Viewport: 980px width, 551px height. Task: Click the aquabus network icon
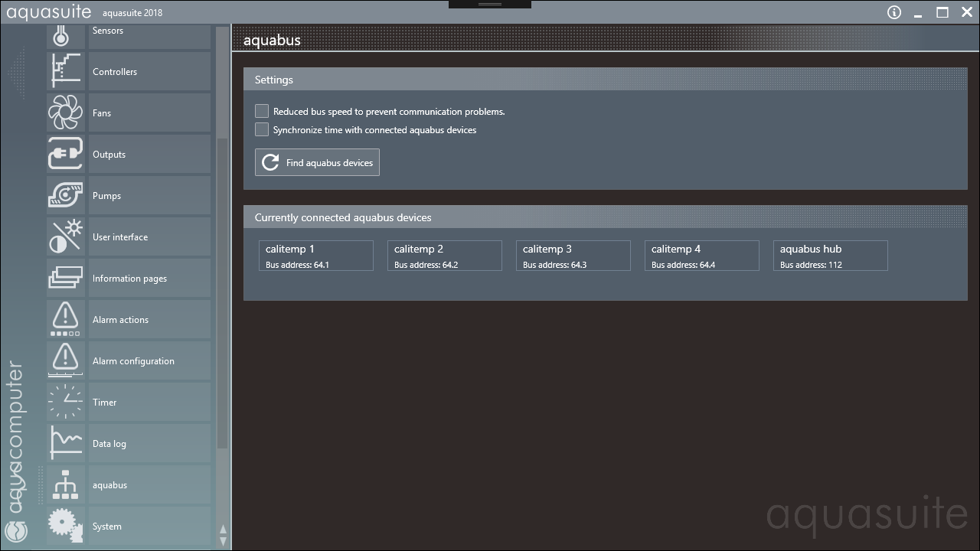tap(66, 484)
